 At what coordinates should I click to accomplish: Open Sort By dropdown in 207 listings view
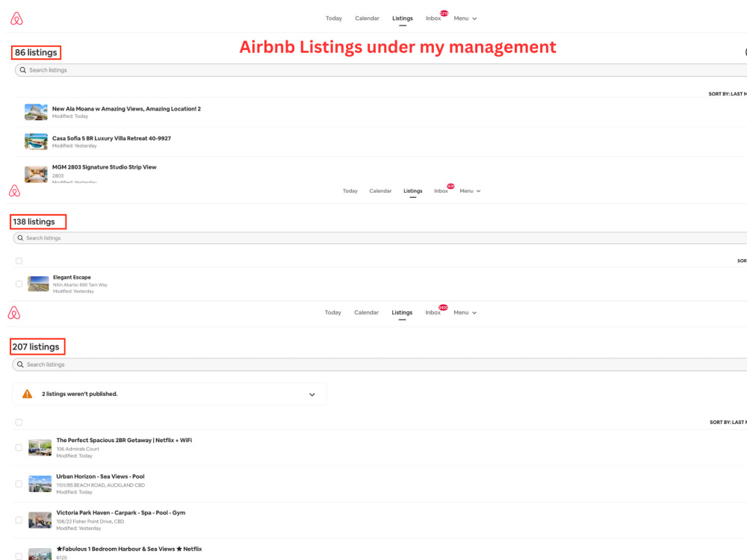point(728,423)
